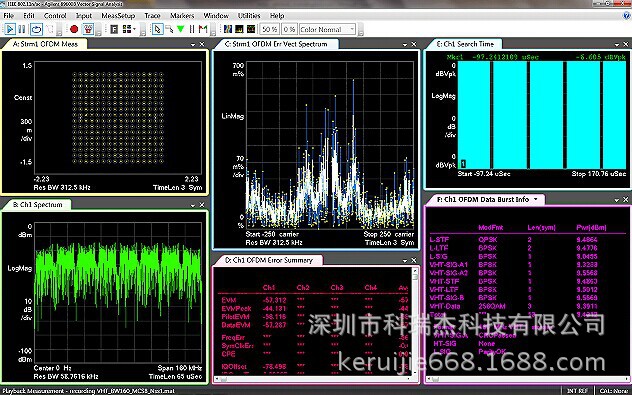This screenshot has height=395, width=632.
Task: Open the Control menu
Action: 55,15
